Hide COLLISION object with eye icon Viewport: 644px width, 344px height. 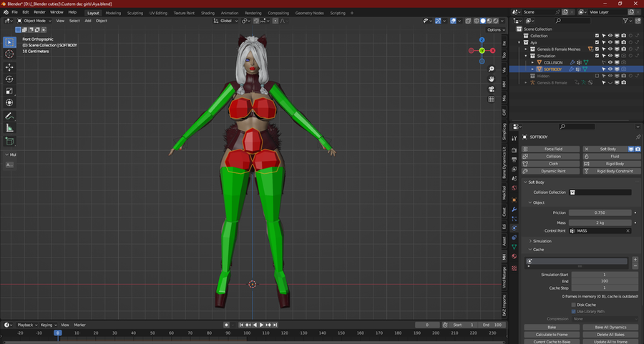click(x=610, y=62)
